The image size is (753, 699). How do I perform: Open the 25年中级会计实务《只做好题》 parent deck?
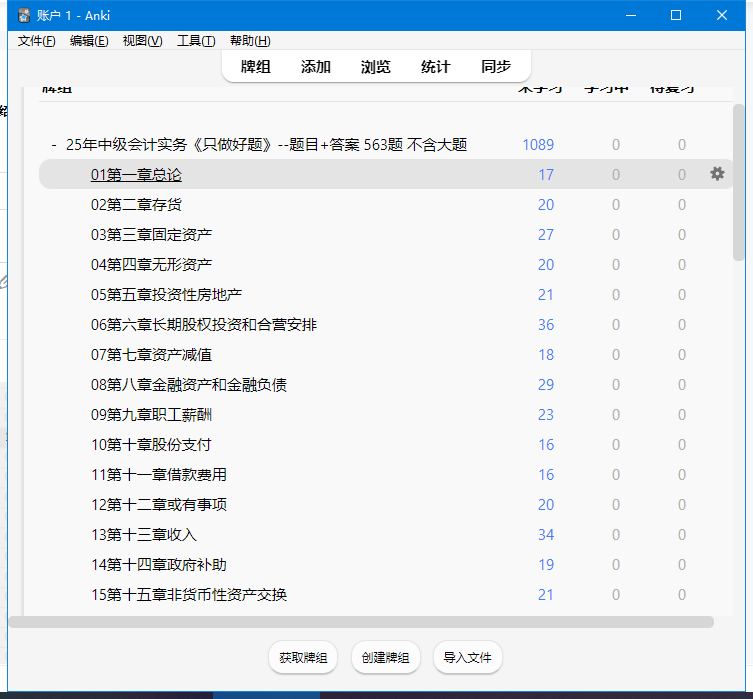click(267, 145)
